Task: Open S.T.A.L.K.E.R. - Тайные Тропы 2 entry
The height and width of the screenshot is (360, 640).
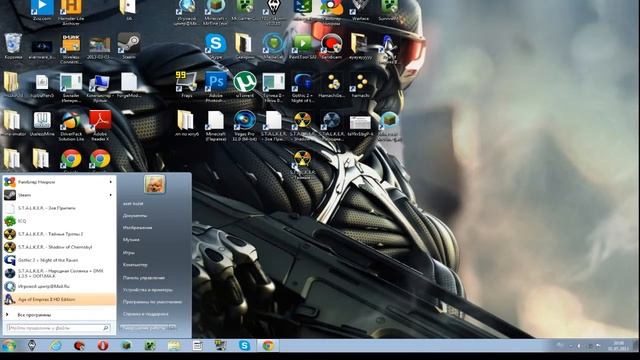Action: tap(60, 234)
